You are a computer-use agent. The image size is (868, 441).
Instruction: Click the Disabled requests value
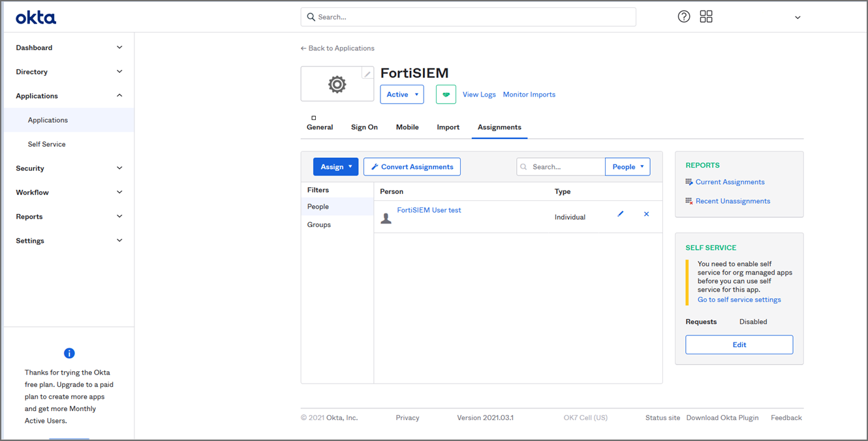pos(753,322)
